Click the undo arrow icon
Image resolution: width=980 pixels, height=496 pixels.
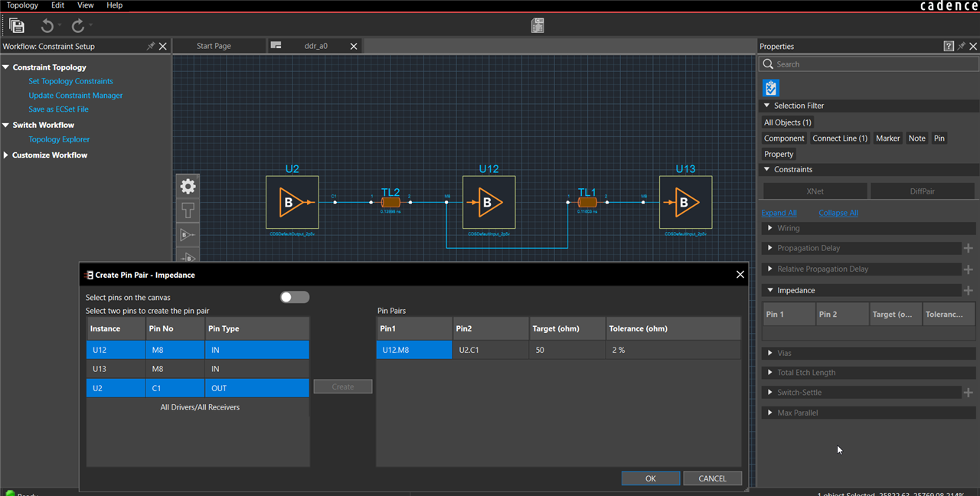pyautogui.click(x=47, y=26)
